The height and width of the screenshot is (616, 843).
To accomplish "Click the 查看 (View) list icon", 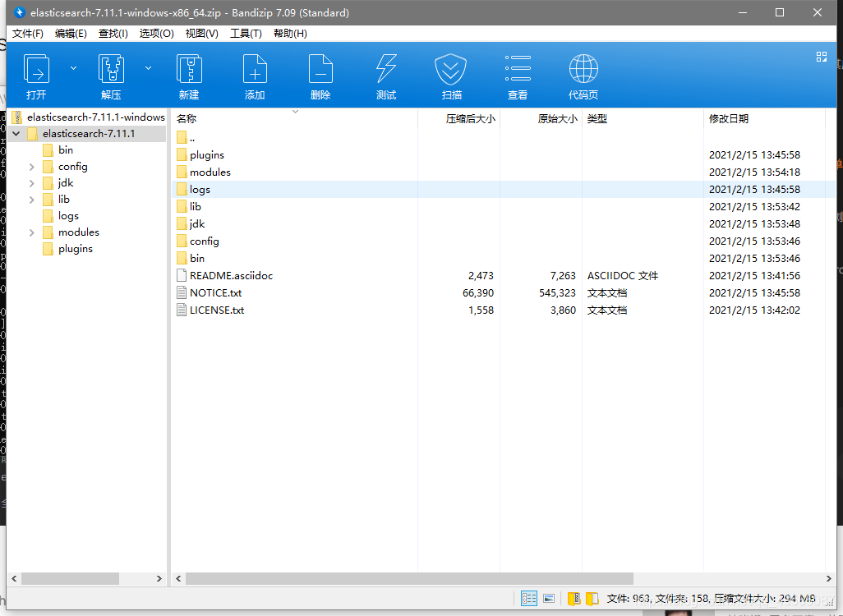I will click(518, 68).
